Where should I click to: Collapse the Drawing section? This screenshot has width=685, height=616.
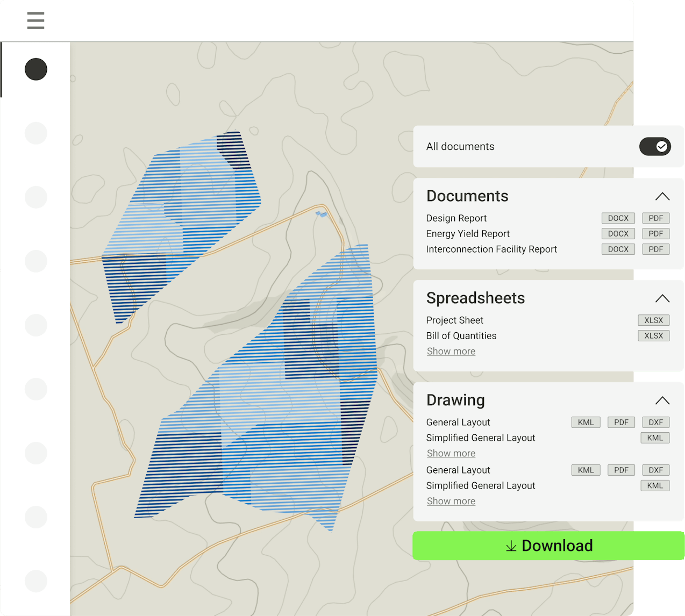pyautogui.click(x=662, y=401)
